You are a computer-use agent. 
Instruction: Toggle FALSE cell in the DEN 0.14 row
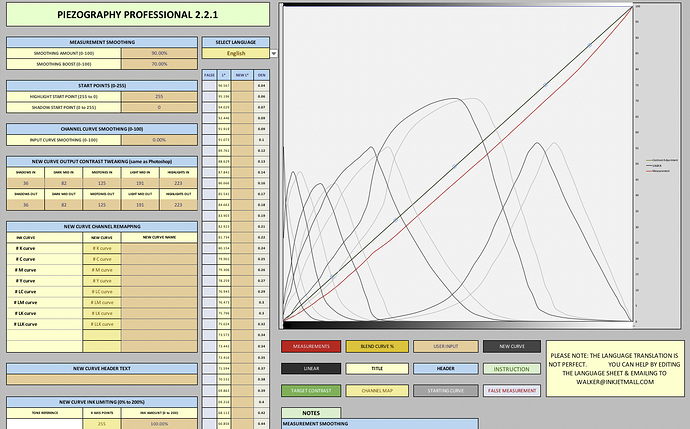point(209,172)
